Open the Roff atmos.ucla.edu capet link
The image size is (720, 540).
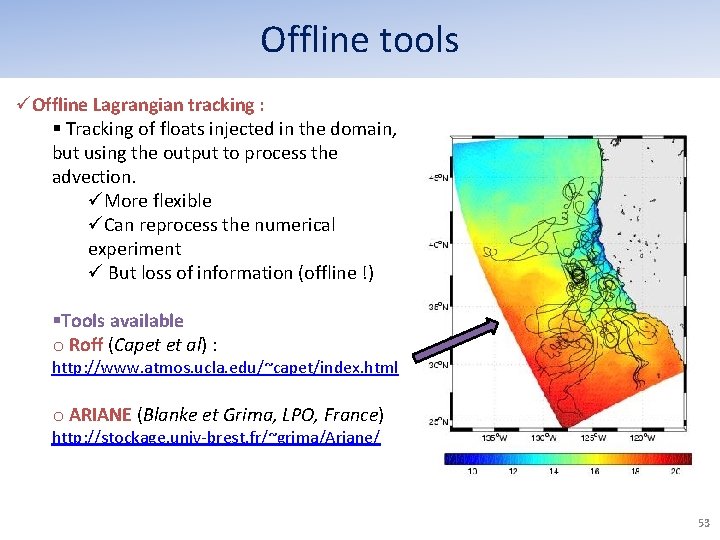pyautogui.click(x=225, y=368)
